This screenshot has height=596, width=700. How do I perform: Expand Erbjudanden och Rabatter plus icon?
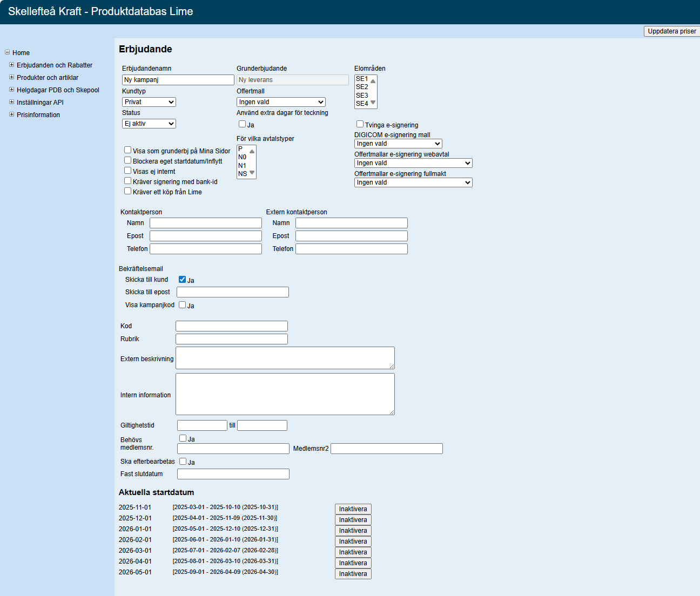click(12, 65)
